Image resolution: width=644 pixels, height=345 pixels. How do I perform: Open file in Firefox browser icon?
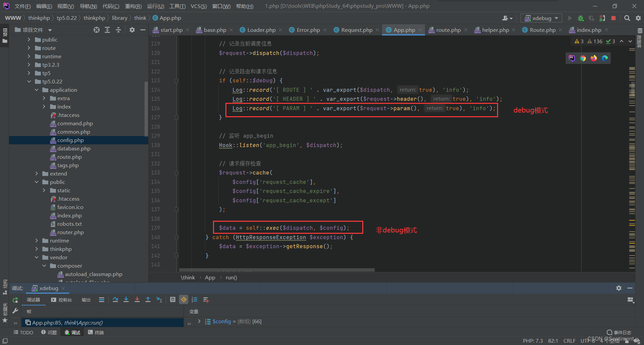point(594,58)
